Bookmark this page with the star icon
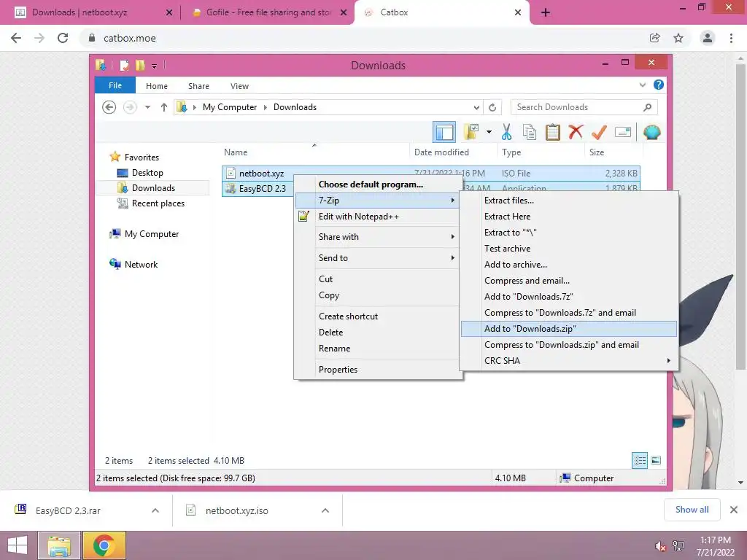 (678, 38)
